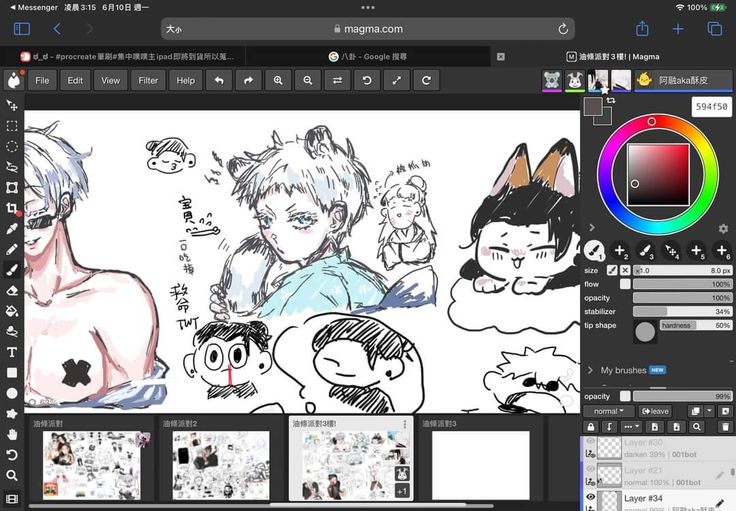This screenshot has width=736, height=511.
Task: Open the filmstrip panel icon at toolbar bottom
Action: (x=12, y=498)
